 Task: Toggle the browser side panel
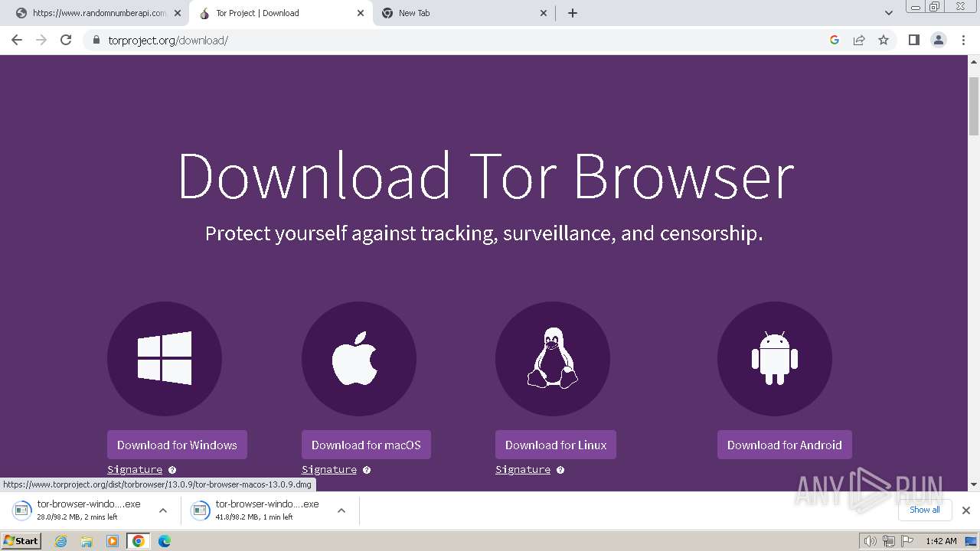click(x=914, y=40)
